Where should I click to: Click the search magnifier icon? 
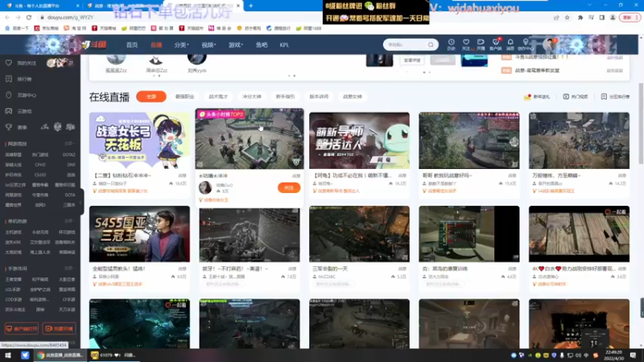pos(431,44)
